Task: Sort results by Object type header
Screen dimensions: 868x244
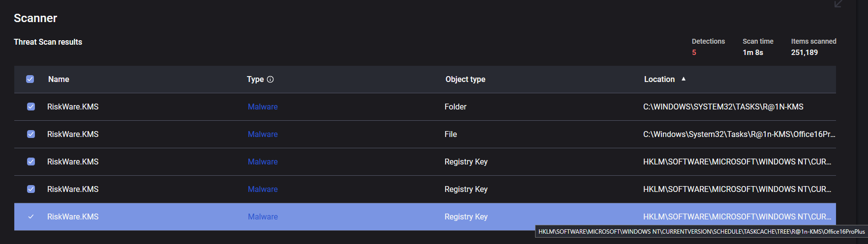Action: (465, 80)
